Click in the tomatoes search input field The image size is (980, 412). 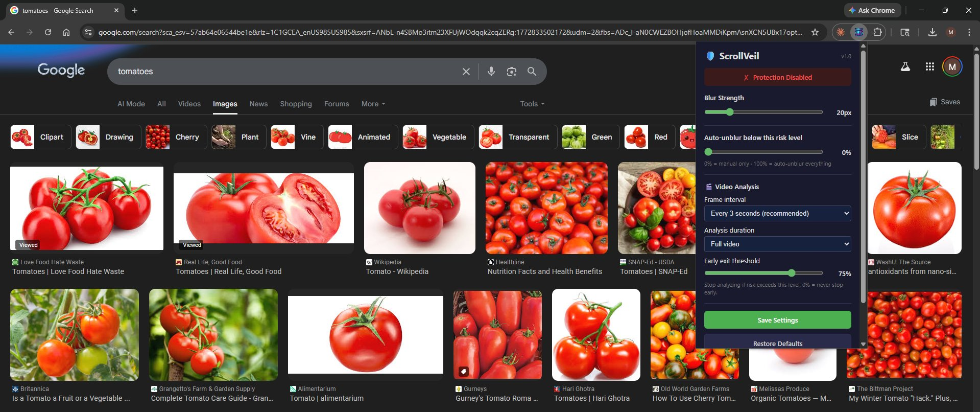286,72
